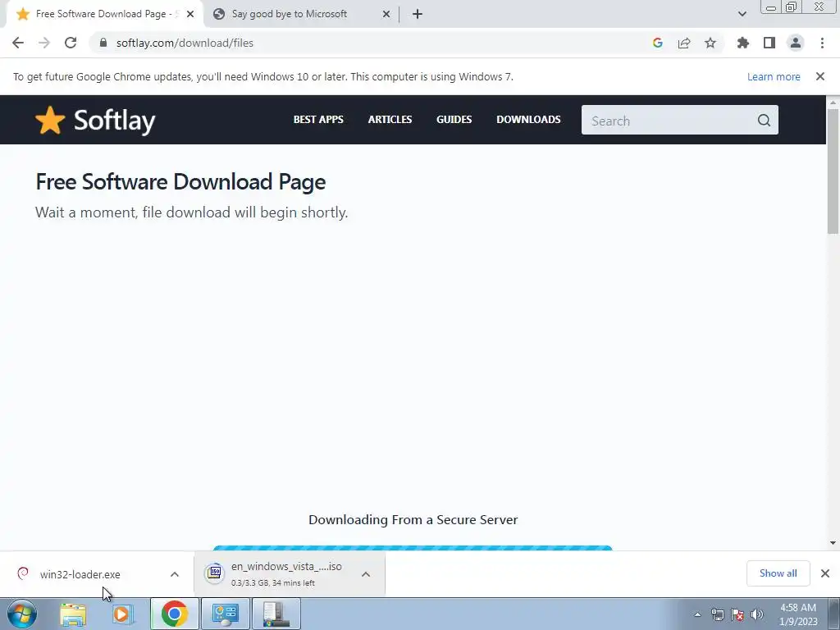840x630 pixels.
Task: Open the tab search dropdown arrow
Action: coord(742,14)
